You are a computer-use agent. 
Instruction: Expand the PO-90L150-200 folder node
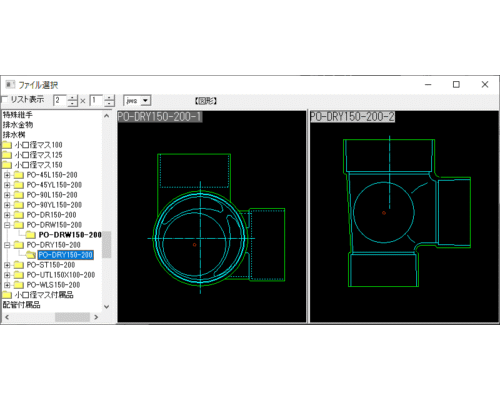[7, 195]
